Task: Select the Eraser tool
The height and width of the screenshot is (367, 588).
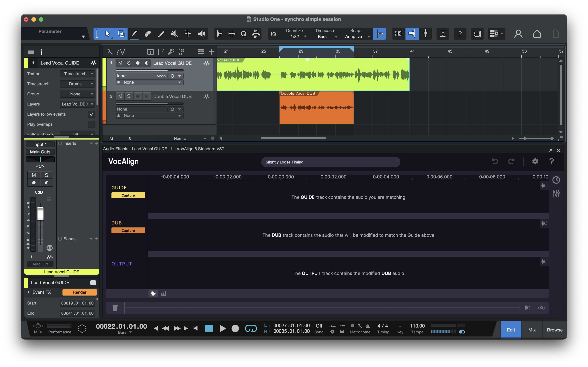Action: click(148, 34)
